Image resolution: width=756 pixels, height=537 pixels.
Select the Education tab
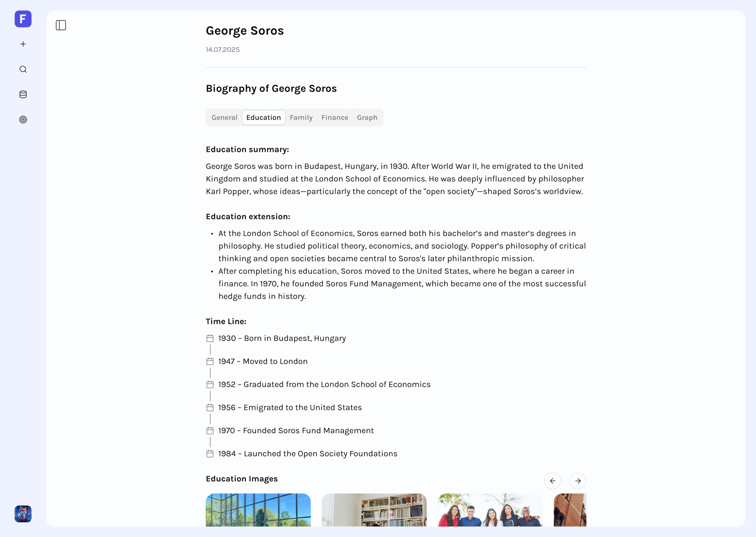263,117
